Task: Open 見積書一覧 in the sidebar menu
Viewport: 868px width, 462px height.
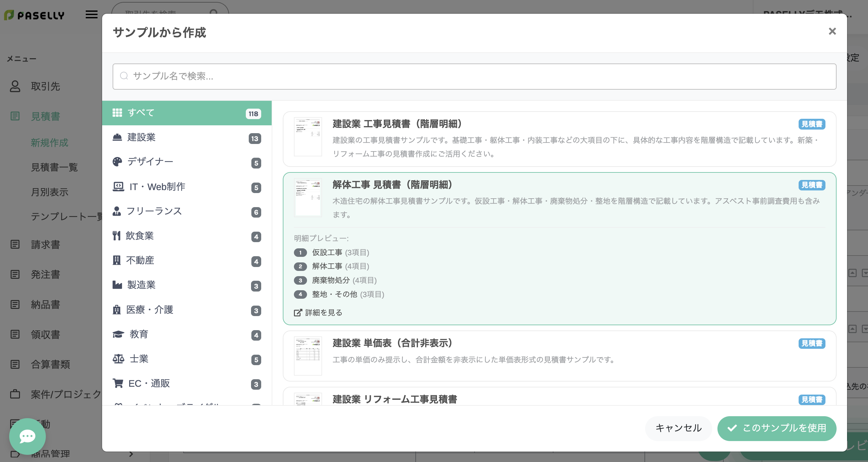Action: (54, 167)
